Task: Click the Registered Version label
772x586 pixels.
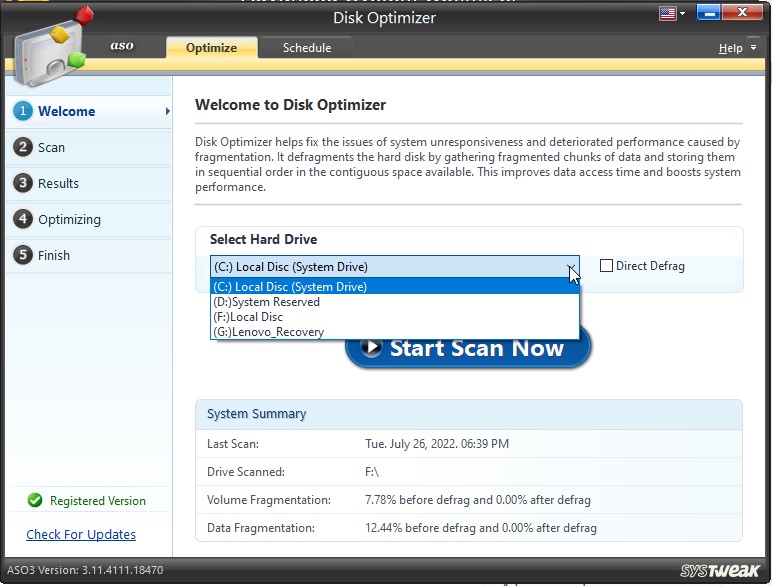Action: 97,501
